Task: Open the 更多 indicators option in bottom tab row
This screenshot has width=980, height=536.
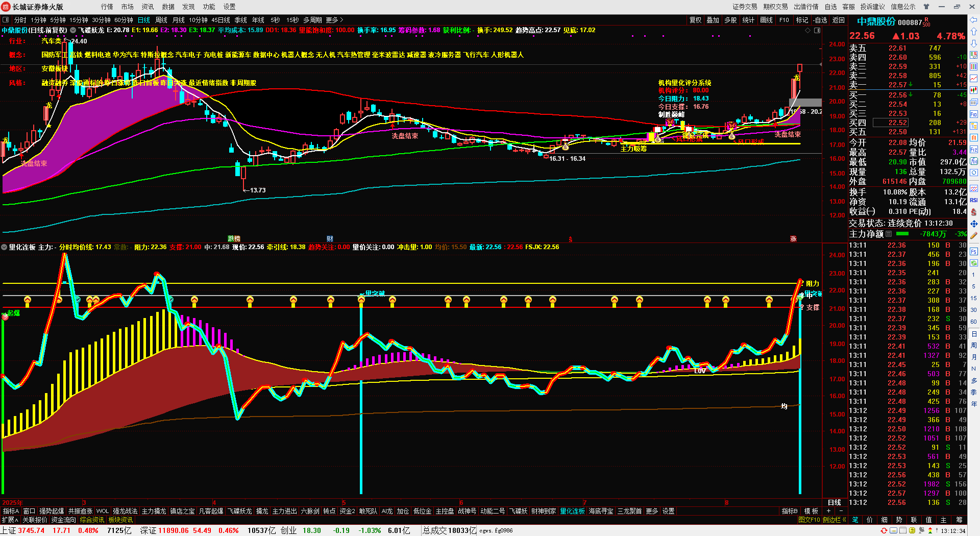Action: coord(652,511)
